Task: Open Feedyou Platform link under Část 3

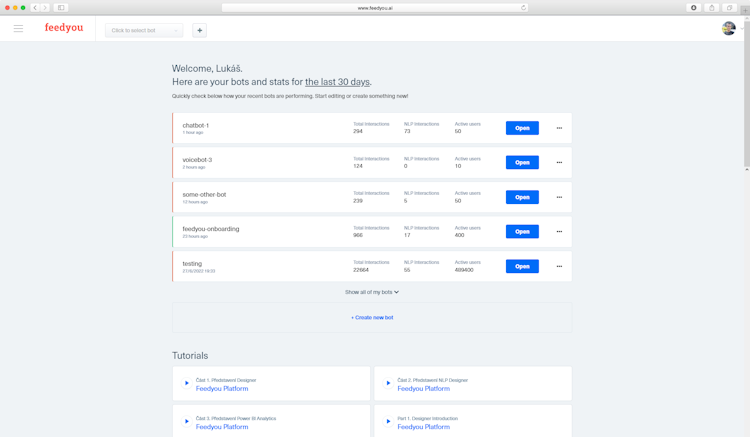Action: coord(222,427)
